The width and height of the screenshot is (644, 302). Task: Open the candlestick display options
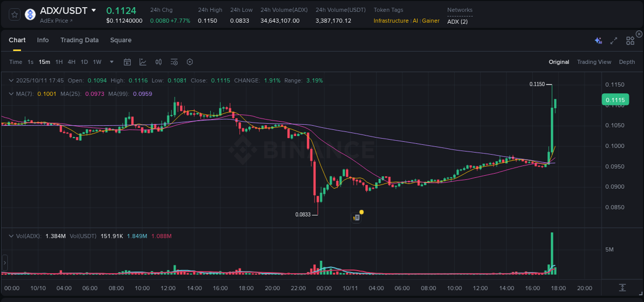[x=158, y=61]
